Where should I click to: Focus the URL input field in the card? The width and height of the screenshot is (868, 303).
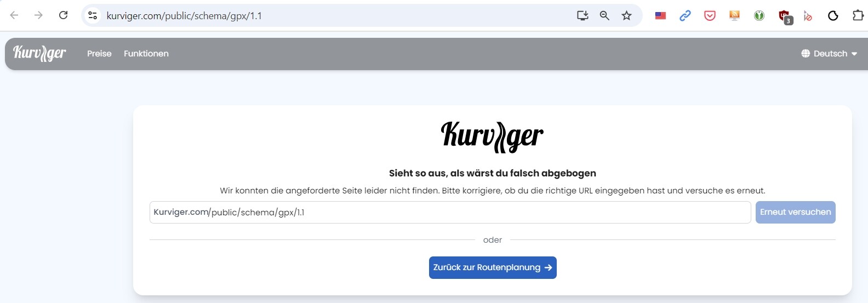pyautogui.click(x=450, y=212)
